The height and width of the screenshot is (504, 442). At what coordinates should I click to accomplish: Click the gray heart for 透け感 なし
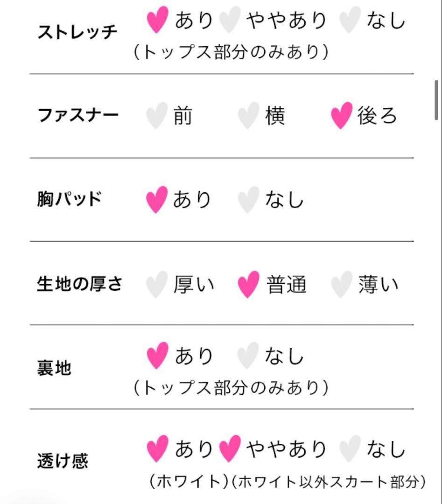click(350, 449)
